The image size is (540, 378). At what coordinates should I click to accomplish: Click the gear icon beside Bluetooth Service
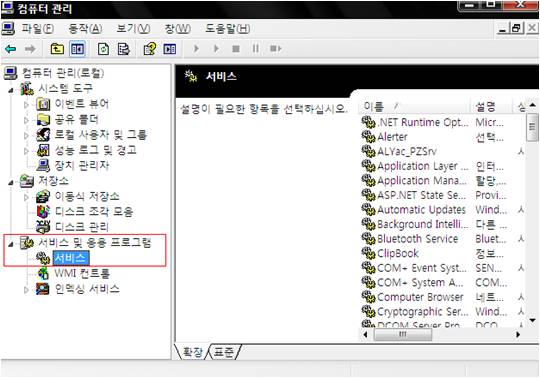[x=368, y=239]
